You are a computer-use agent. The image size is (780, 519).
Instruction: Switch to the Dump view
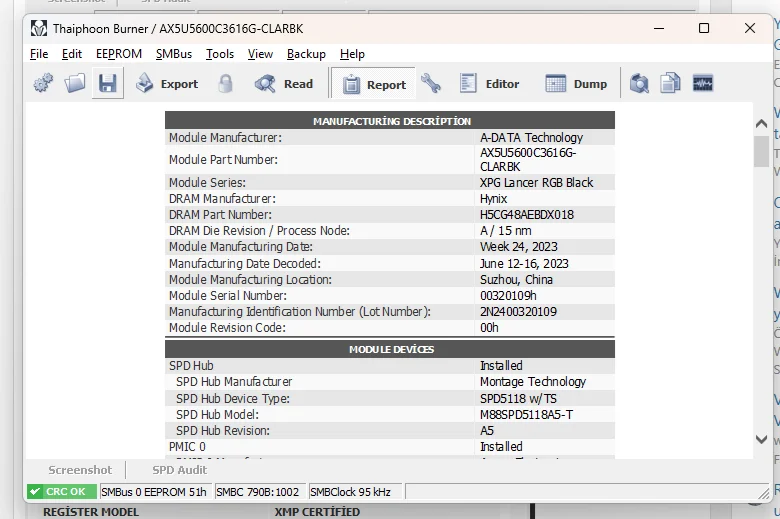pos(576,84)
